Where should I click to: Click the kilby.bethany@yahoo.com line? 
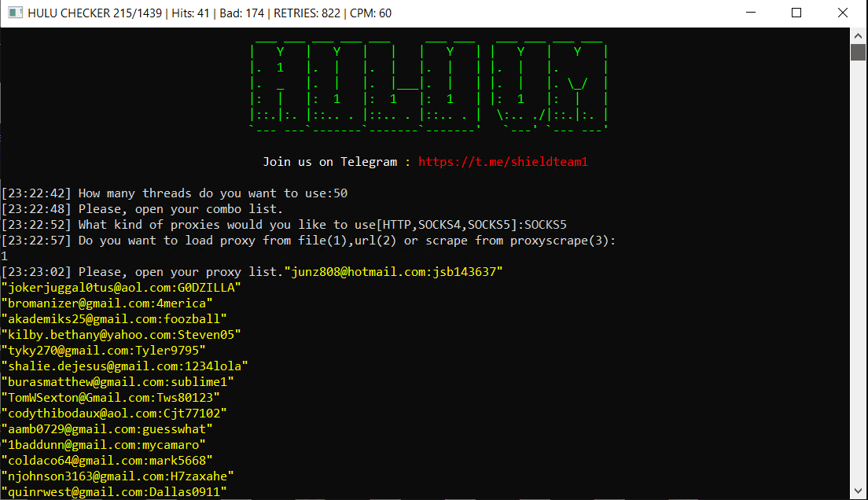tap(122, 334)
